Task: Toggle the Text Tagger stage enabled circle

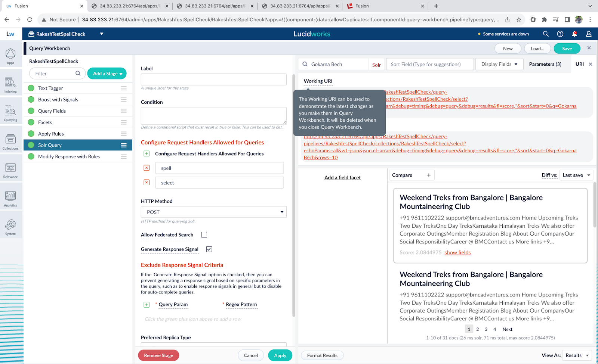Action: (x=31, y=88)
